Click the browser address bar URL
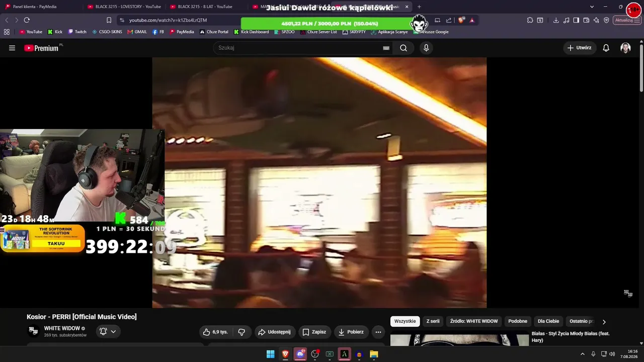 tap(168, 20)
